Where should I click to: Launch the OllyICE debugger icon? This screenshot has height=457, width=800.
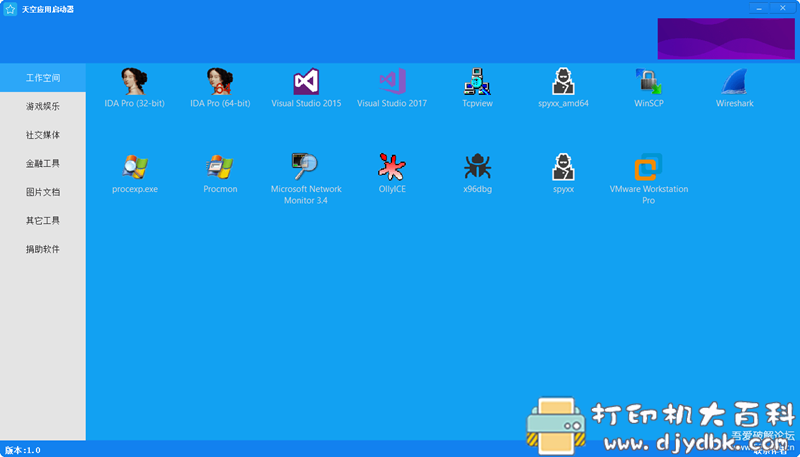(x=392, y=167)
